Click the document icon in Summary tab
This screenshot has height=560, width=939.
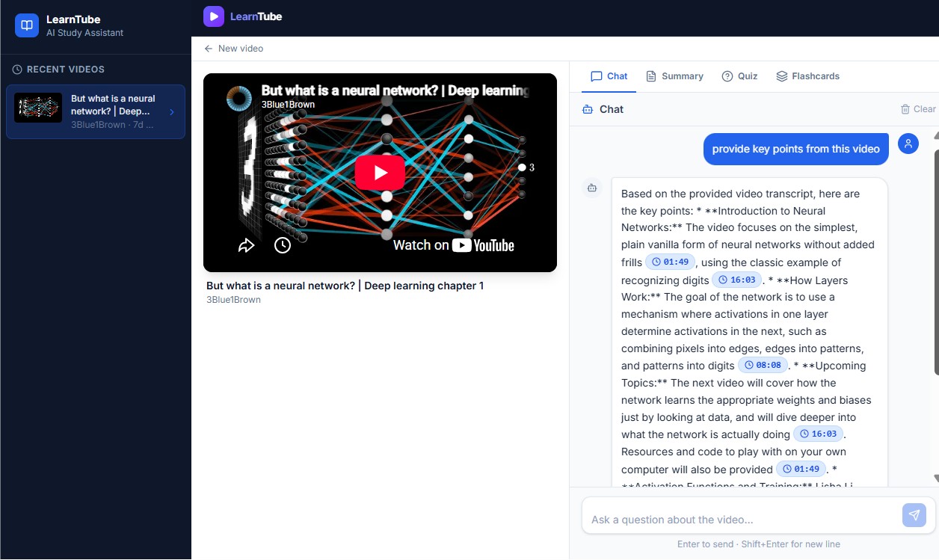pyautogui.click(x=651, y=76)
